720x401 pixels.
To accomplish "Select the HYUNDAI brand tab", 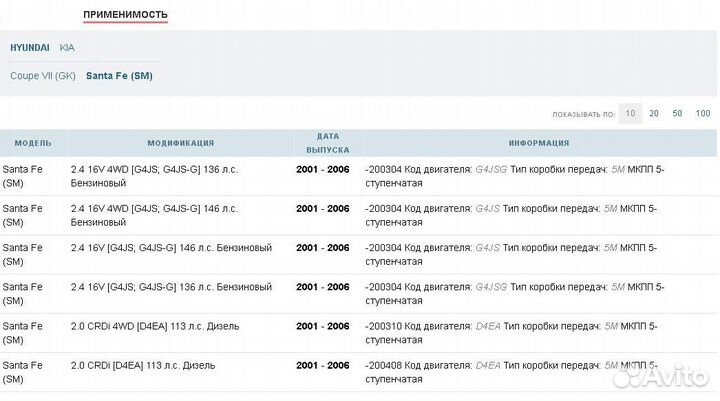I will [30, 48].
